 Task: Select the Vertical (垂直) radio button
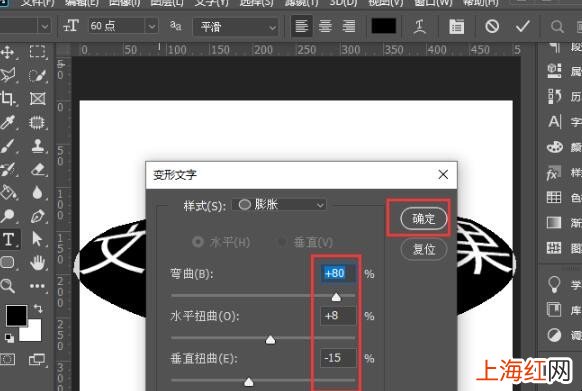pos(282,242)
